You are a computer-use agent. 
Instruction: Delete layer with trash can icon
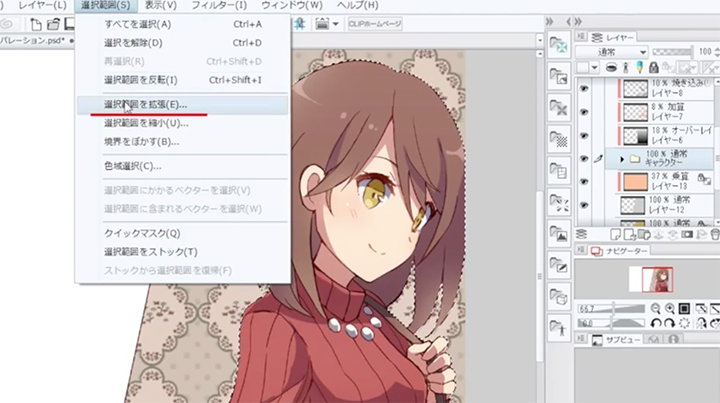[714, 235]
